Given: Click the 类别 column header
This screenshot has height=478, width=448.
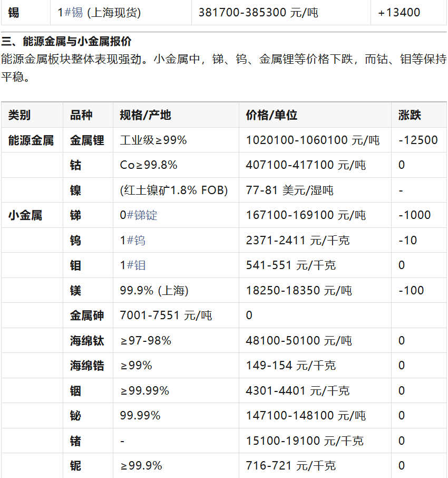Looking at the screenshot, I should [20, 115].
